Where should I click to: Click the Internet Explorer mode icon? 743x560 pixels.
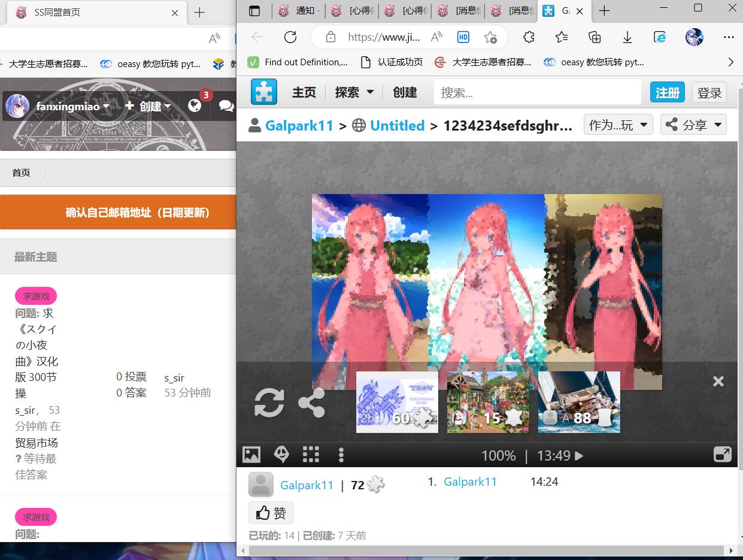(x=660, y=37)
